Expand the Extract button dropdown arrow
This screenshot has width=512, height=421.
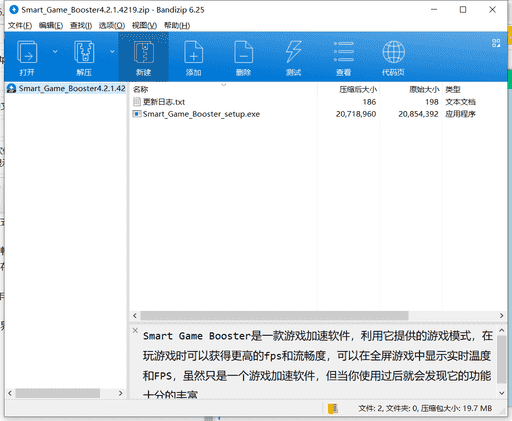click(x=112, y=52)
